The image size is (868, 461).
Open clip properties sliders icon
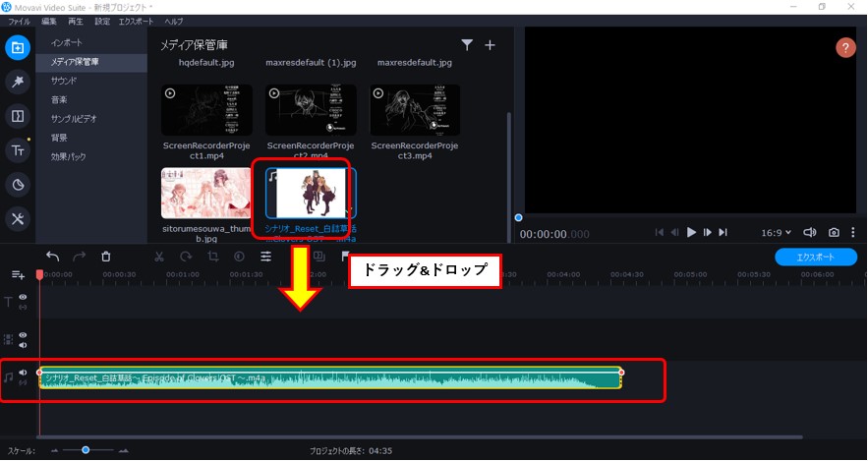(x=266, y=257)
